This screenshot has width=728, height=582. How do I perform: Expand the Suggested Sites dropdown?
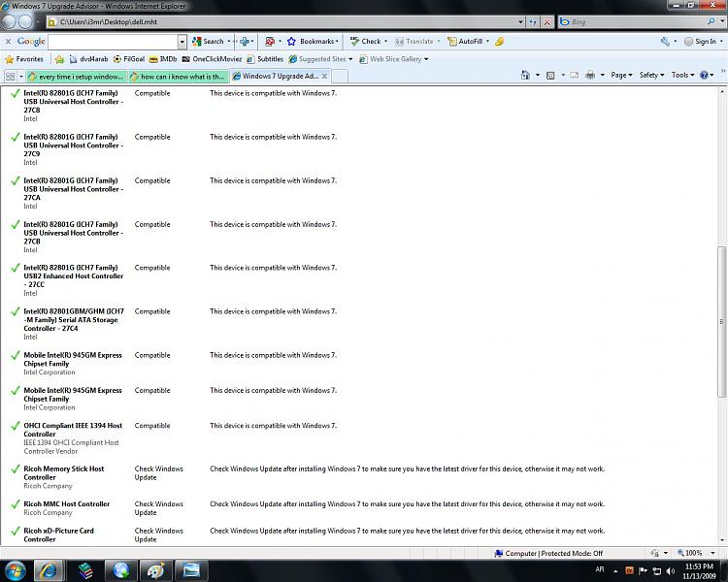tap(350, 59)
